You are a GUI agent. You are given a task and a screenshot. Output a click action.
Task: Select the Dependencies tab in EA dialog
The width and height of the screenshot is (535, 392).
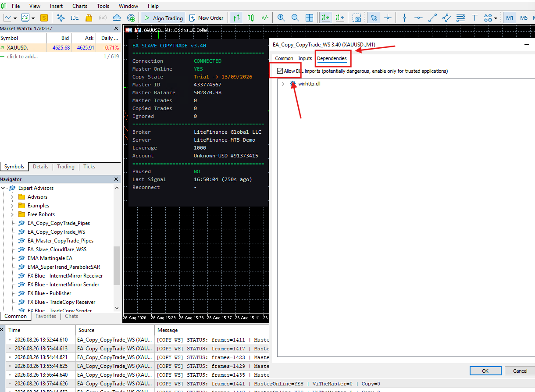pos(332,58)
